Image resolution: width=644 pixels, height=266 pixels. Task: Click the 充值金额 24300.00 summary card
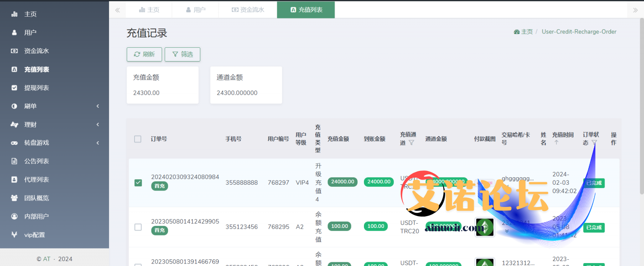(x=163, y=85)
